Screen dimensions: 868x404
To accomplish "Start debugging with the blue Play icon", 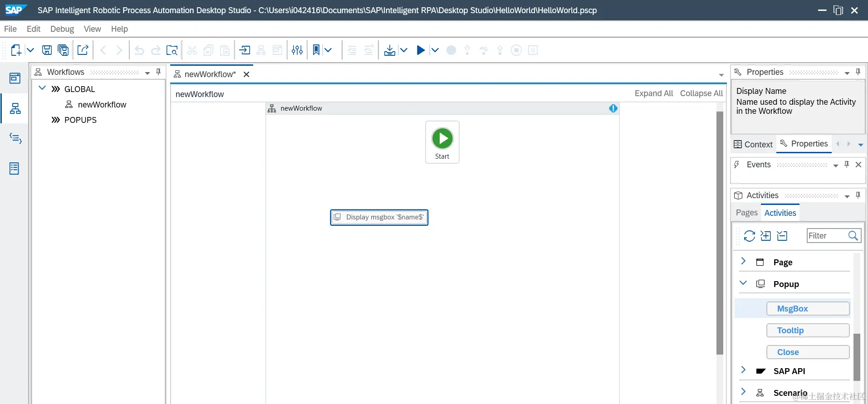I will point(421,50).
